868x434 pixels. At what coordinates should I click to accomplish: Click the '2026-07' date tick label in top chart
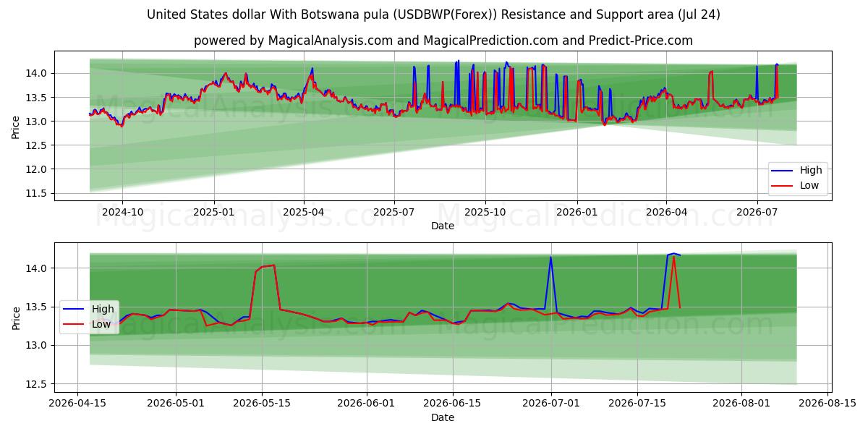(x=757, y=212)
